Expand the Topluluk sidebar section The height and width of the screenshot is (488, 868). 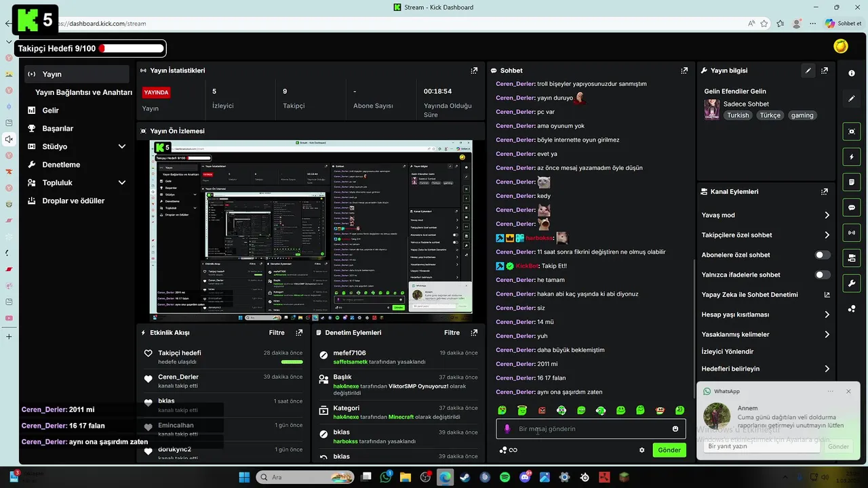[122, 182]
